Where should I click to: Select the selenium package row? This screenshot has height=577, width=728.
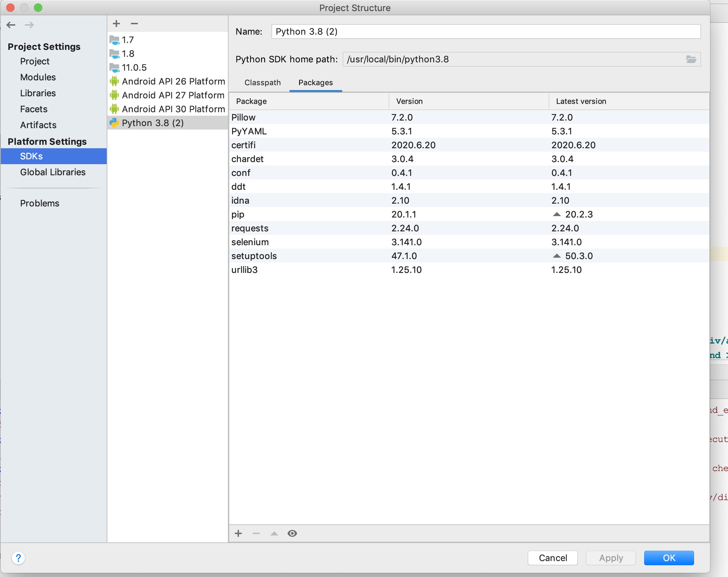[469, 242]
